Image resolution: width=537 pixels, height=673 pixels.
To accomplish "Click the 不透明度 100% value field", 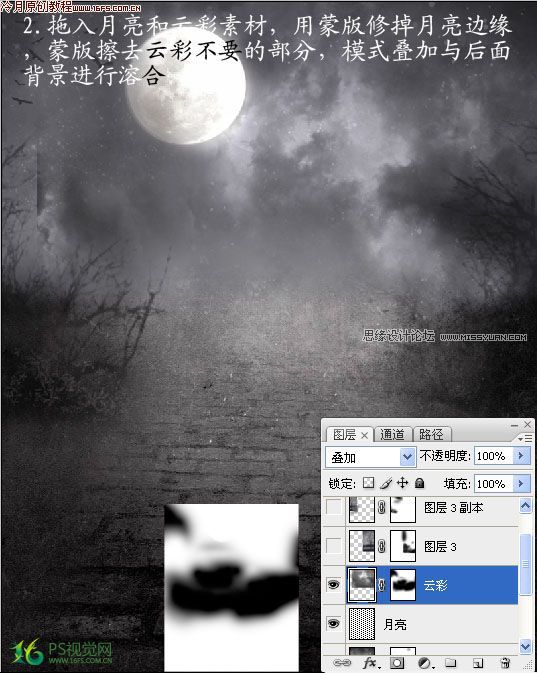I will 494,456.
